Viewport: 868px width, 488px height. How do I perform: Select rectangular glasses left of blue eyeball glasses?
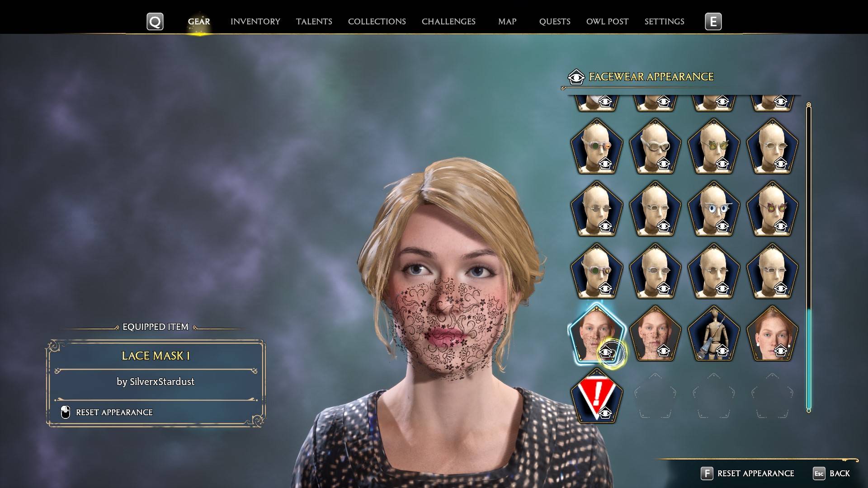pos(655,209)
